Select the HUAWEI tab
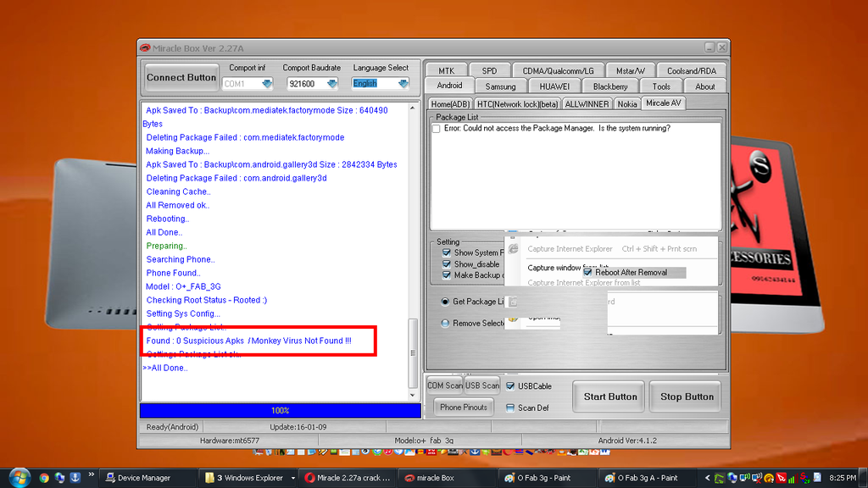Screen dimensions: 868x488 coord(554,86)
